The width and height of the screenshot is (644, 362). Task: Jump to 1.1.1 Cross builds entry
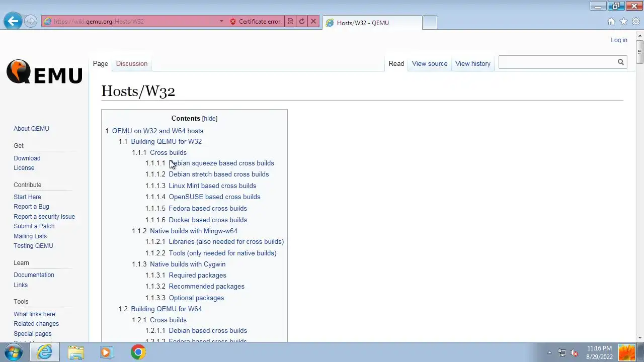click(x=168, y=153)
